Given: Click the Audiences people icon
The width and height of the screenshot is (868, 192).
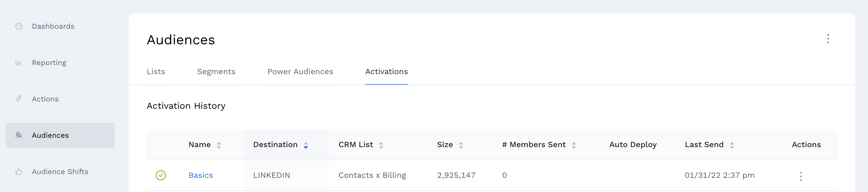Looking at the screenshot, I should (19, 135).
